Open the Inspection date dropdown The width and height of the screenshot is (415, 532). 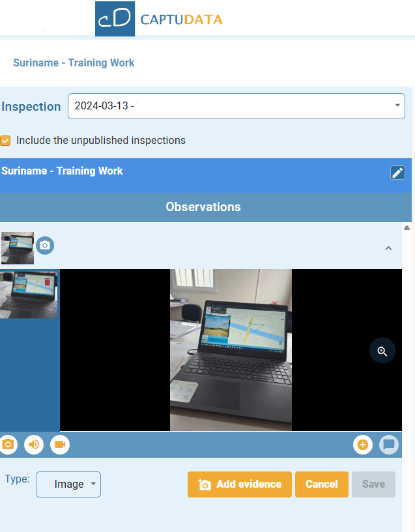pos(236,106)
